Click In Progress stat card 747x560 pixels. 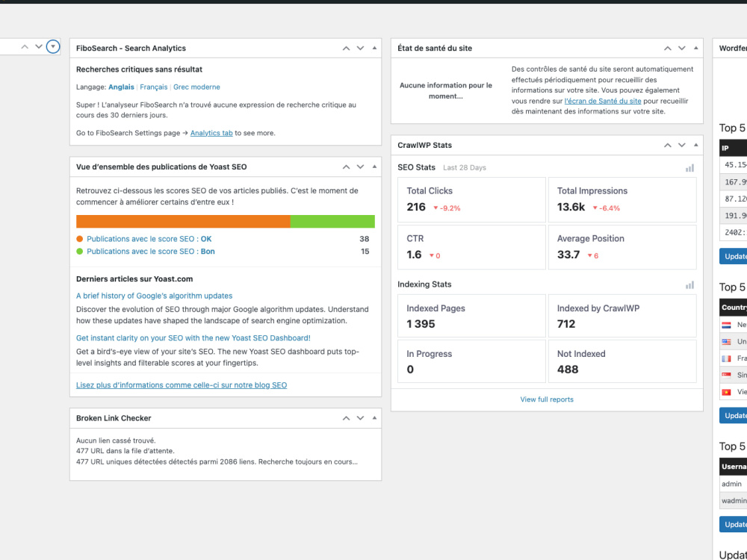[471, 361]
